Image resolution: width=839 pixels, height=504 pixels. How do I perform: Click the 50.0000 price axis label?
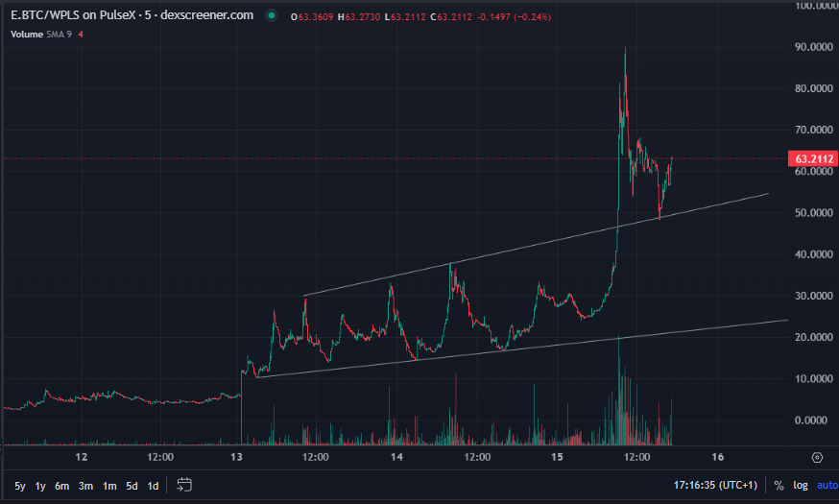coord(814,213)
